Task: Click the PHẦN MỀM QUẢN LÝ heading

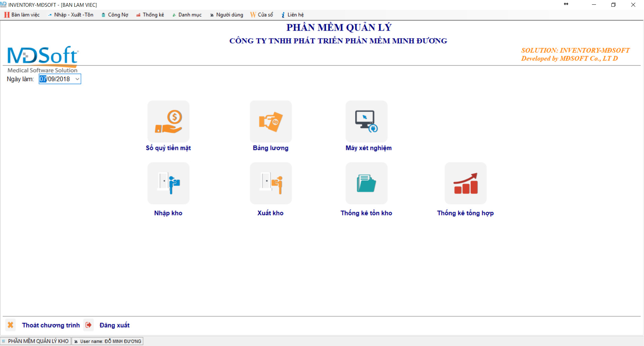Action: pyautogui.click(x=339, y=27)
